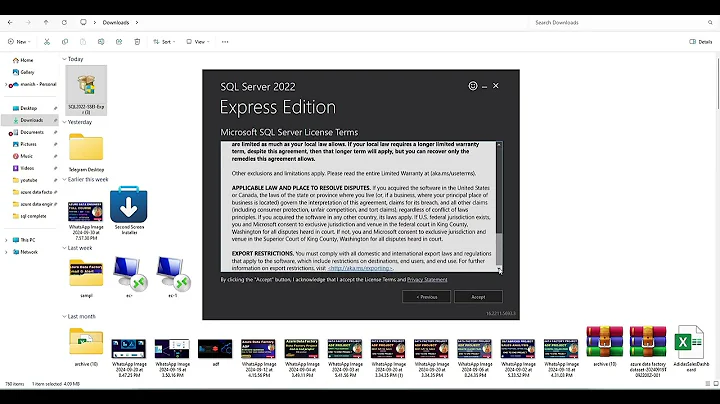Open the Sort dropdown
Viewport: 720px width, 404px height.
tap(164, 42)
